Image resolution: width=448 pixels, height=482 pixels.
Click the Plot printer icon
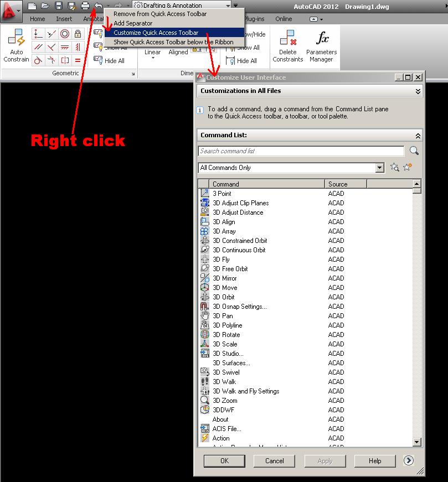[x=85, y=6]
